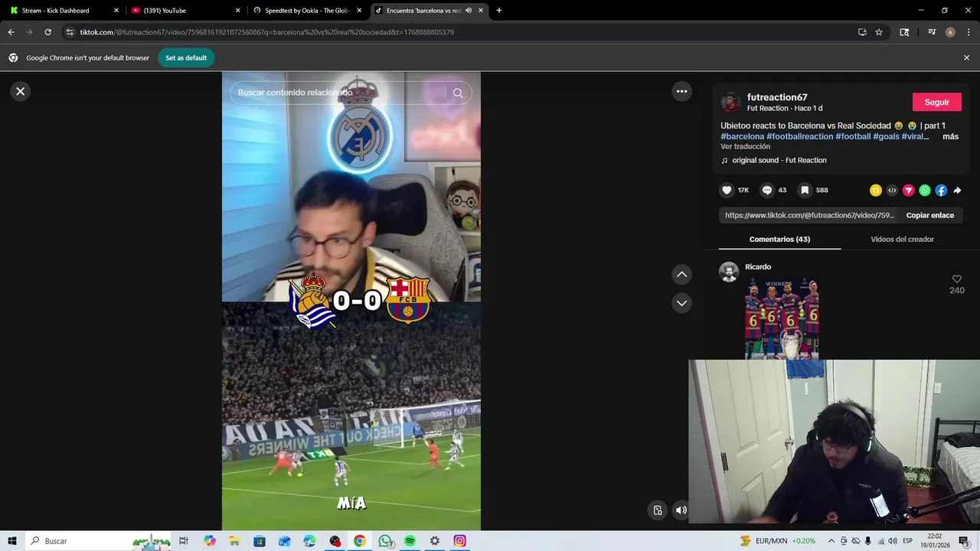Image resolution: width=980 pixels, height=551 pixels.
Task: Open the image in Ricardo's comment
Action: point(782,318)
